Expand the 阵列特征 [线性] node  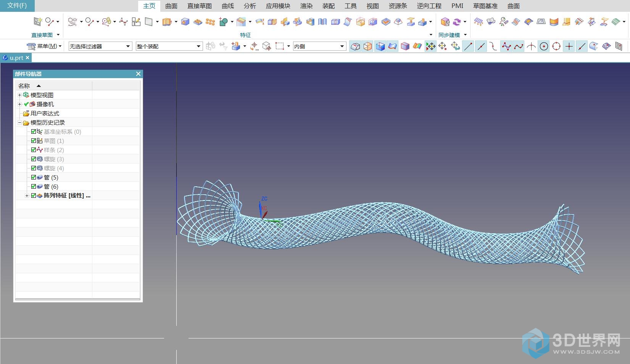pos(27,196)
